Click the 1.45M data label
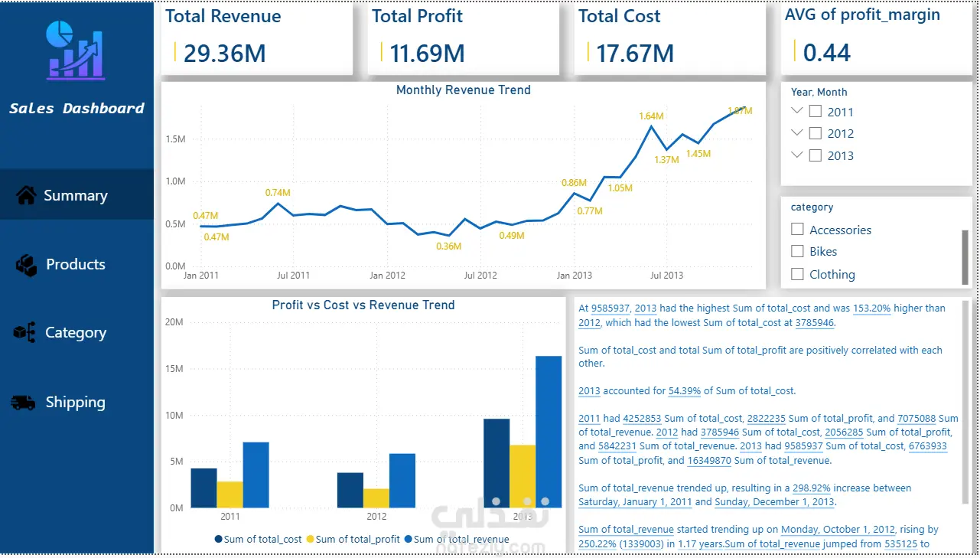980x558 pixels. point(698,154)
